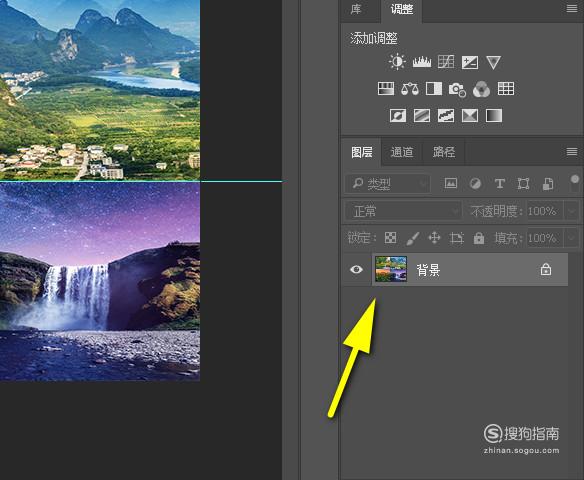584x480 pixels.
Task: Expand the opacity 100% dropdown arrow
Action: pyautogui.click(x=571, y=212)
